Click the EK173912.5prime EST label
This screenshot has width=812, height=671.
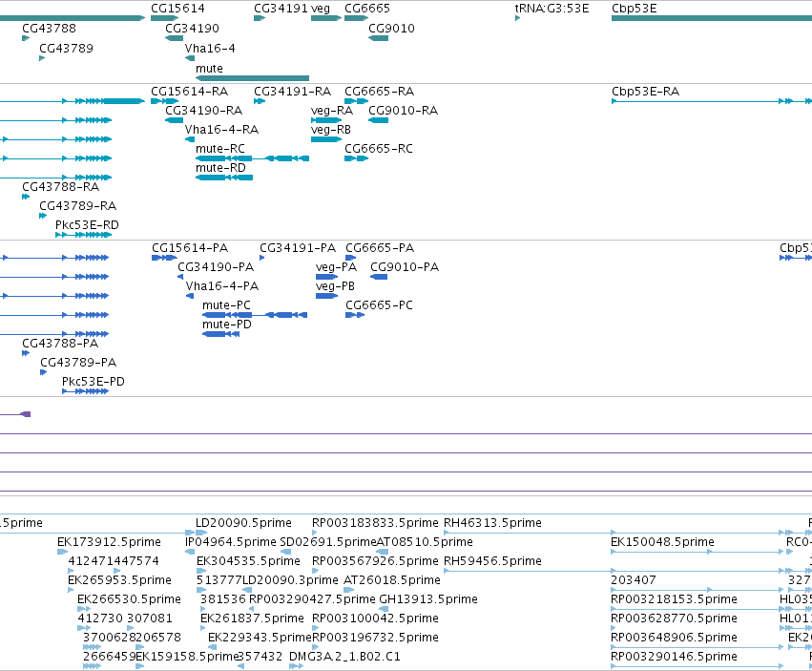pos(109,542)
